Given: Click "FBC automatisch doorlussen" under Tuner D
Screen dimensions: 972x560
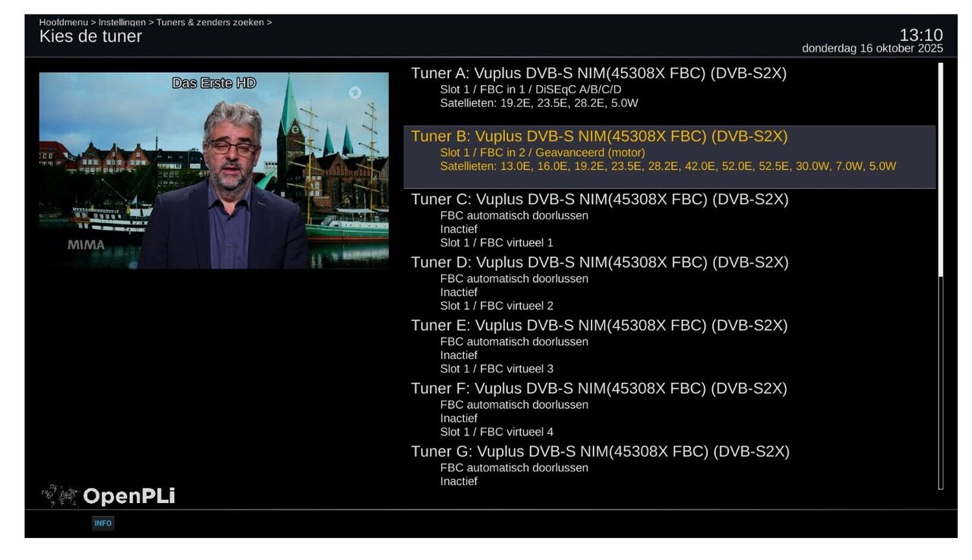Looking at the screenshot, I should pyautogui.click(x=514, y=278).
